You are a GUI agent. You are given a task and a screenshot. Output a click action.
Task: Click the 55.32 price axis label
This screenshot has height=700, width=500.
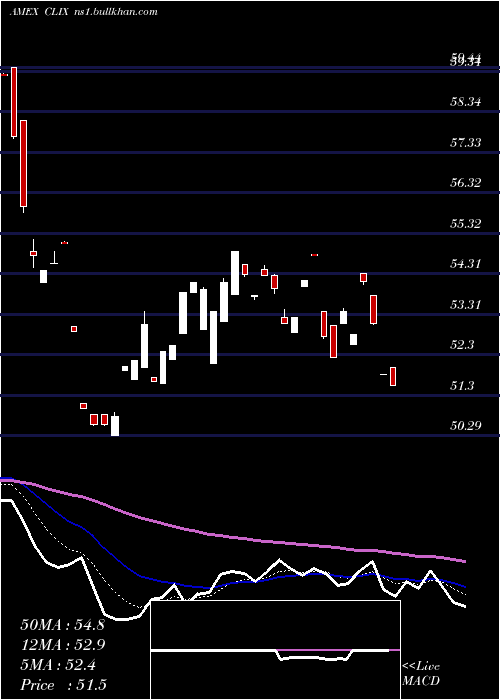[x=466, y=224]
